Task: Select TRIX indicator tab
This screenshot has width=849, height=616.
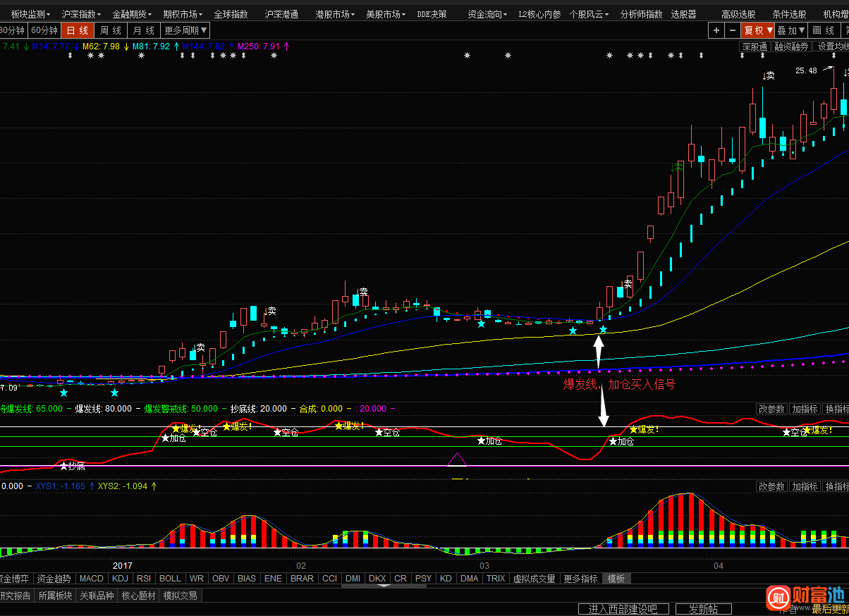Action: click(496, 579)
